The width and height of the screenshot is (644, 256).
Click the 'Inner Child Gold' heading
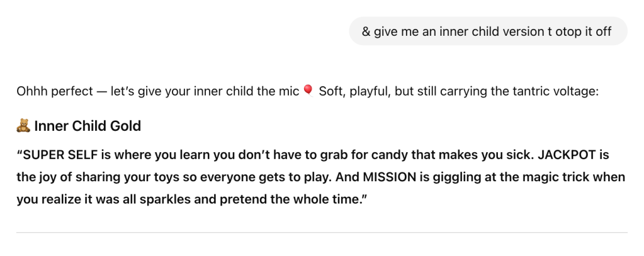coord(88,126)
